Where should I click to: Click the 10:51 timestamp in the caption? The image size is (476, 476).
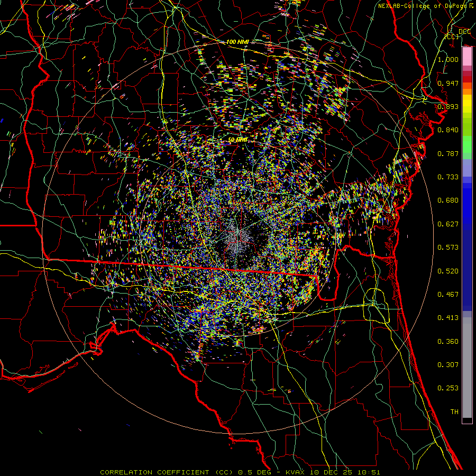[x=370, y=472]
